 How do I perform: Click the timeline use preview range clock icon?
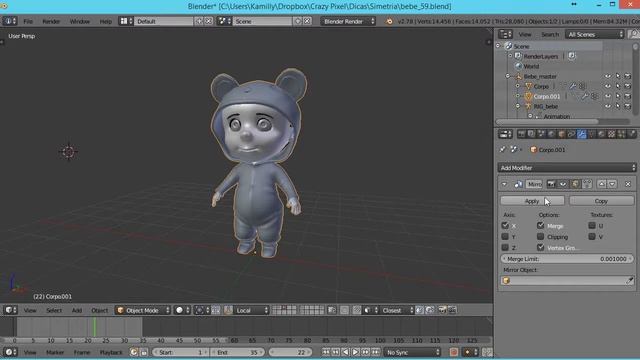(x=134, y=352)
